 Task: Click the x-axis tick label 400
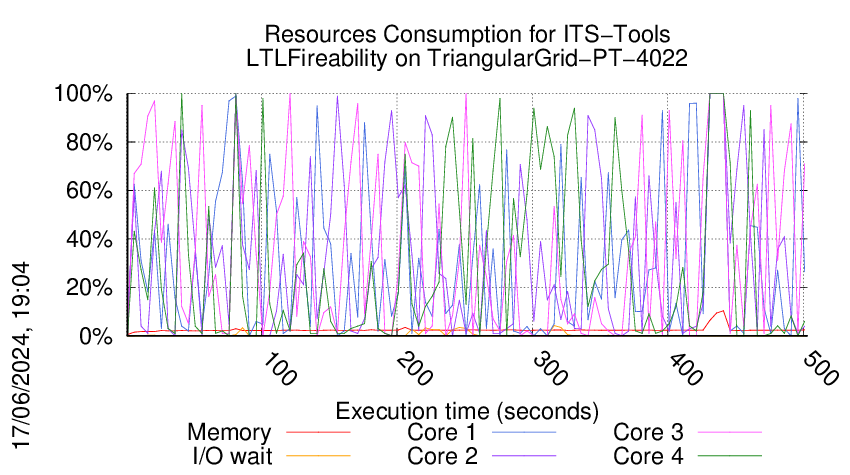click(686, 369)
